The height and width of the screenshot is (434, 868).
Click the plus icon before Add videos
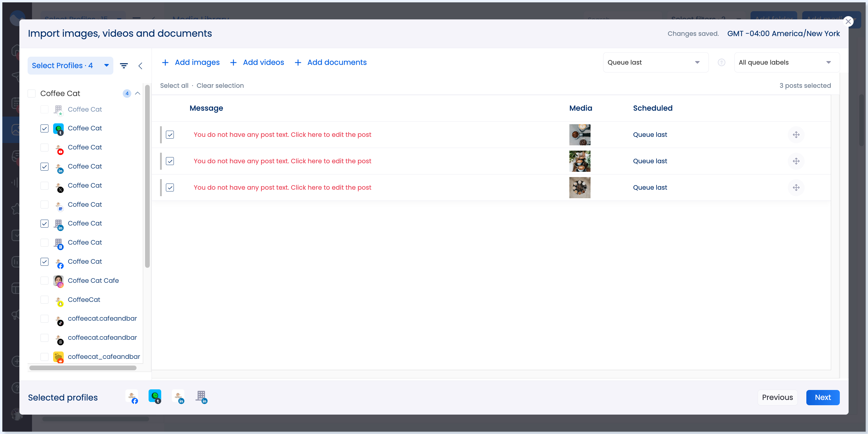coord(233,63)
